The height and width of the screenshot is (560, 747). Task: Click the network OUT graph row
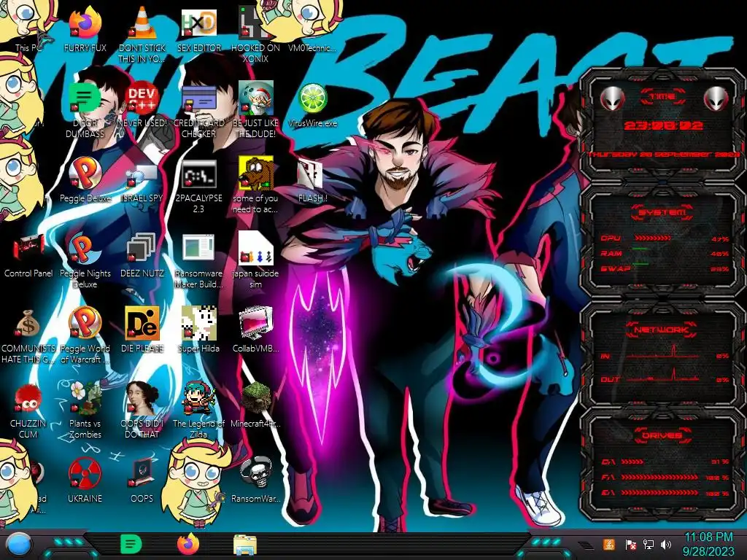(665, 376)
